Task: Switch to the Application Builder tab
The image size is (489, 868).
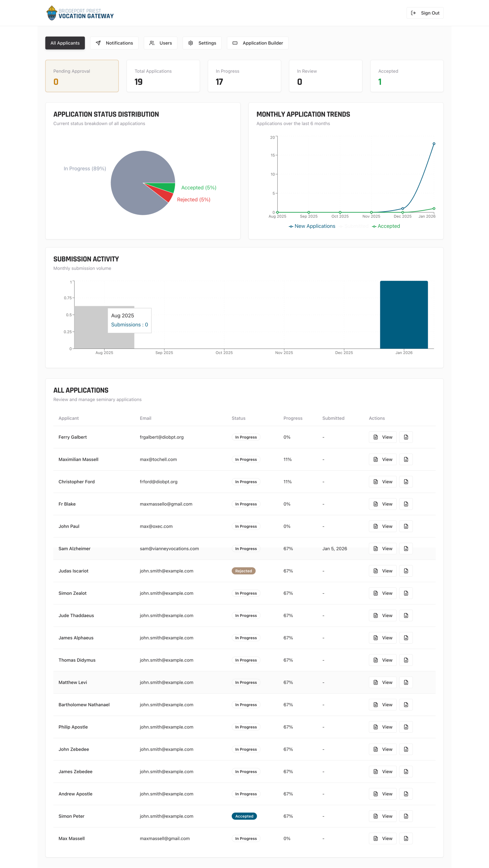Action: pos(258,43)
